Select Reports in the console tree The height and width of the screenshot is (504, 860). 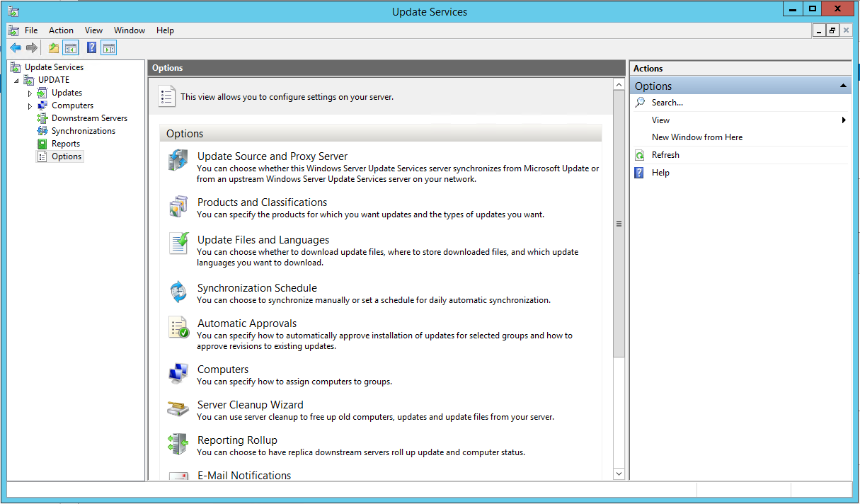click(66, 144)
